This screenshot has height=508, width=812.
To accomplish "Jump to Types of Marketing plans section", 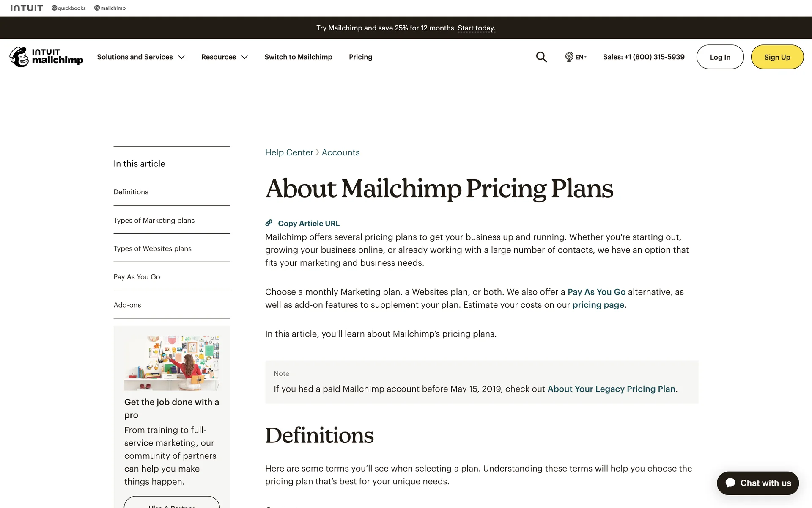I will [x=154, y=220].
